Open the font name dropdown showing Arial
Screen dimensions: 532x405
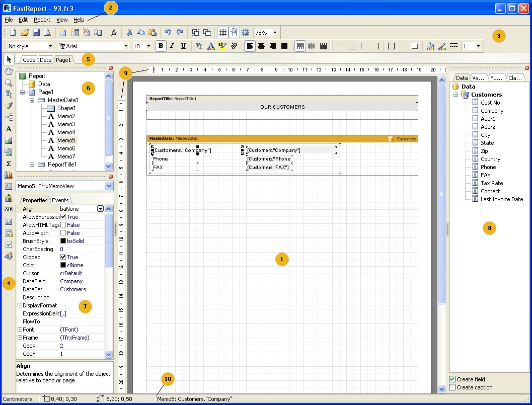[126, 46]
